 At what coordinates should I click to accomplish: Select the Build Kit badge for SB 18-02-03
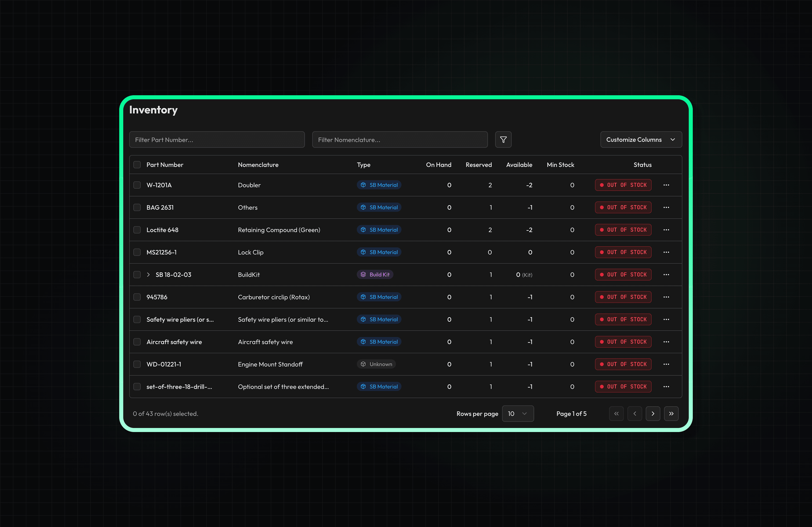click(x=375, y=275)
